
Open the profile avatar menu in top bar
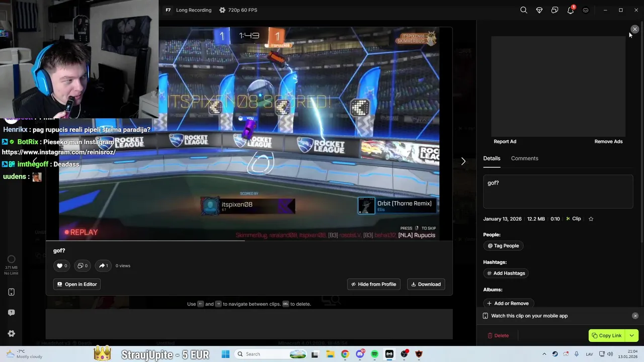586,10
